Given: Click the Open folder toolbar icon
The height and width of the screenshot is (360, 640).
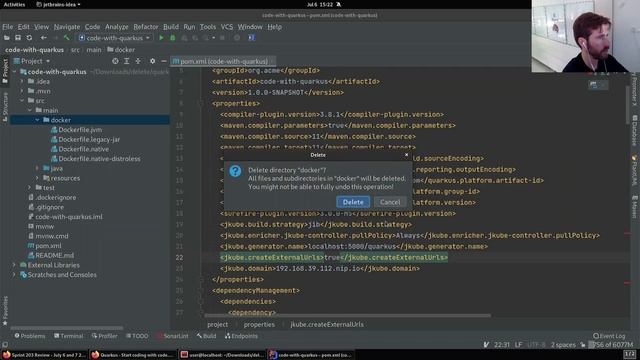Looking at the screenshot, I should click(x=7, y=38).
